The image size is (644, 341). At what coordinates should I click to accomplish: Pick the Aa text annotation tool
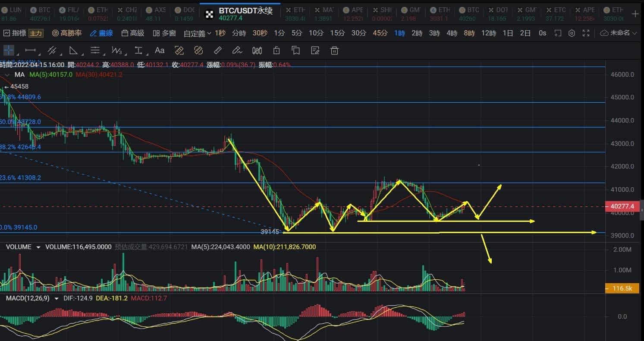pyautogui.click(x=160, y=51)
